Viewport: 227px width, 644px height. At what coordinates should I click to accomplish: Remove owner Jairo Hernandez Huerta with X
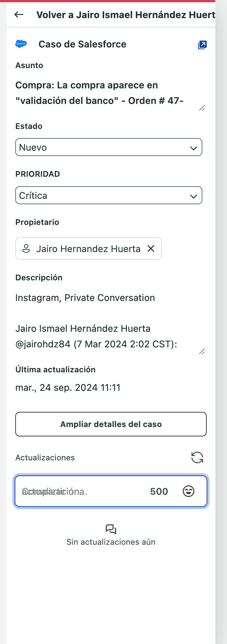tap(151, 248)
